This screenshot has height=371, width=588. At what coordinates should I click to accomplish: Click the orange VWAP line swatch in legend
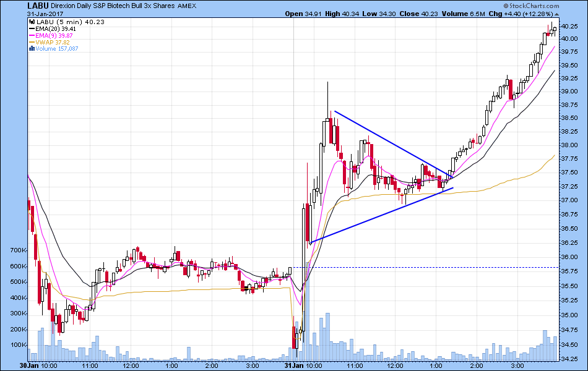click(32, 42)
